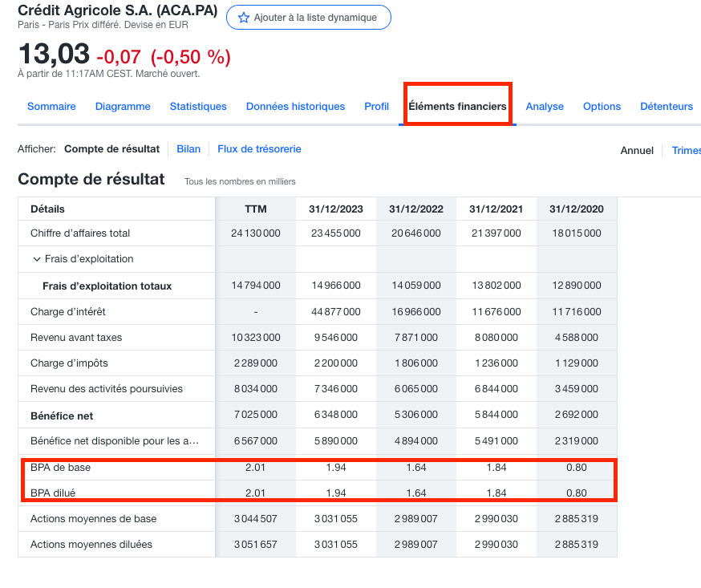Screen dimensions: 701x588
Task: Go to Données historiques tab
Action: pos(295,107)
